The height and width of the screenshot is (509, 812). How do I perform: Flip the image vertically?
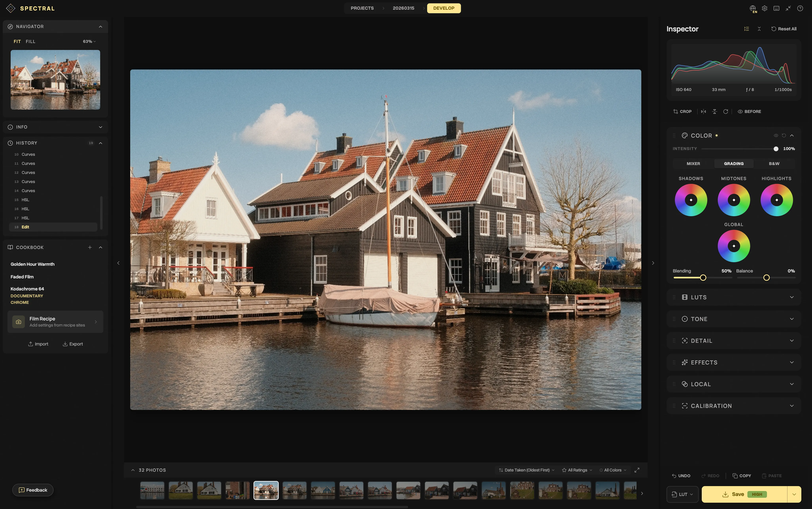coord(715,111)
